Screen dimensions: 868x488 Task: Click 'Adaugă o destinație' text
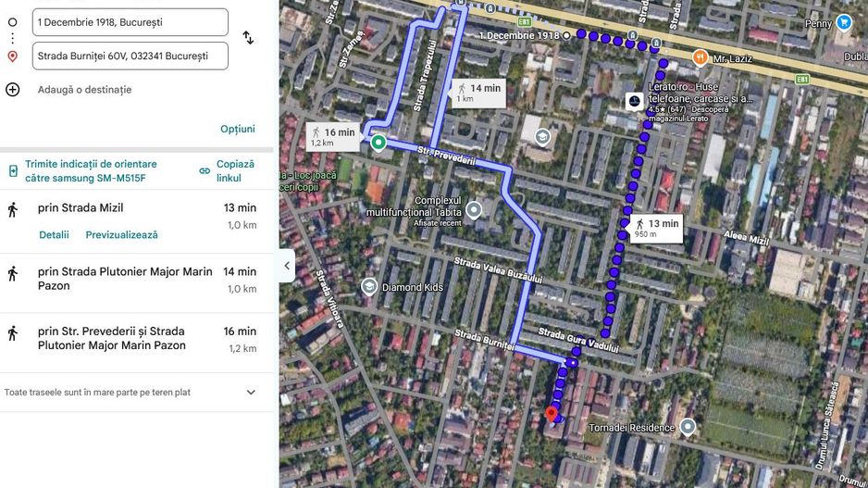coord(85,90)
